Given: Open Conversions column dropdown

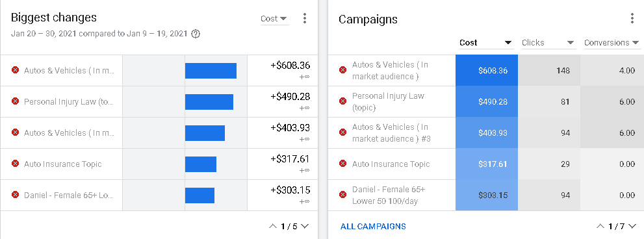Looking at the screenshot, I should click(612, 43).
